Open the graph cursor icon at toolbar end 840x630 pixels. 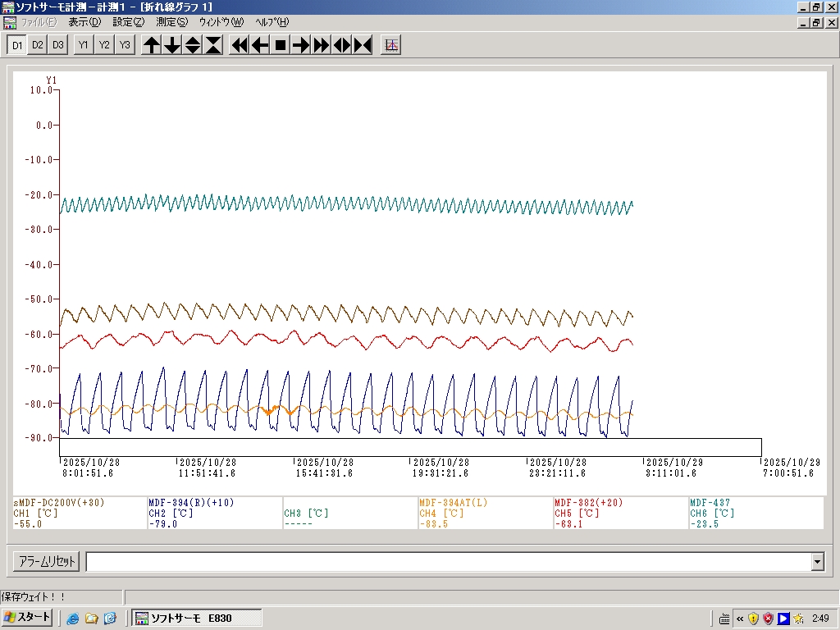(x=392, y=45)
